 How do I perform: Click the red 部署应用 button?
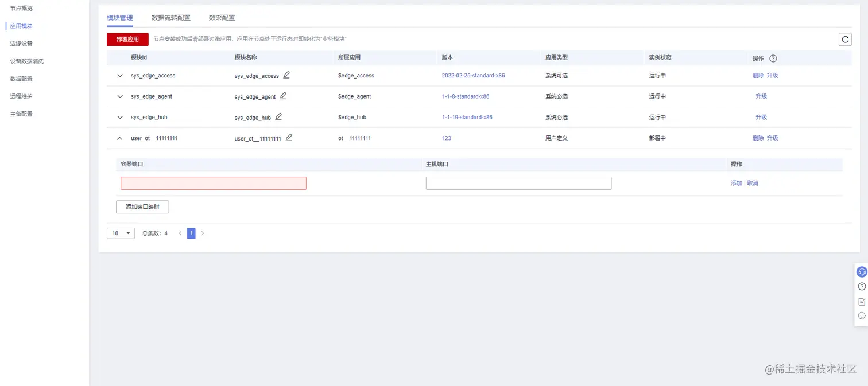click(x=127, y=39)
